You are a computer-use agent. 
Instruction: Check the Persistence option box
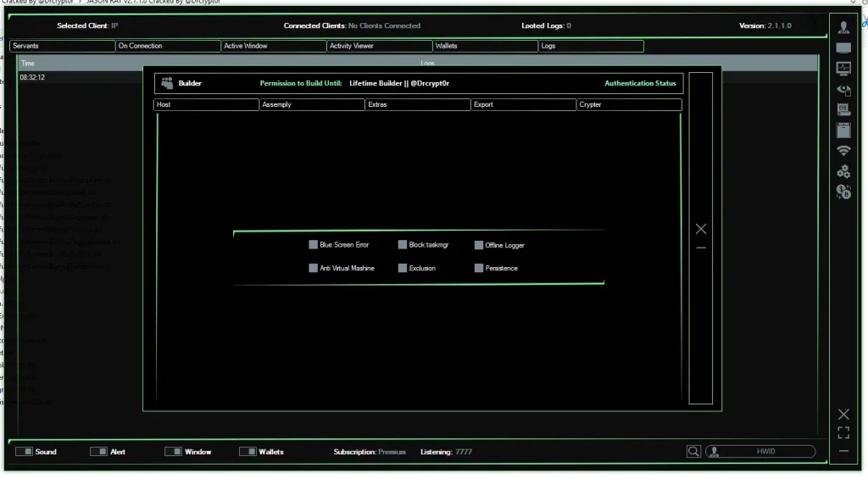479,268
